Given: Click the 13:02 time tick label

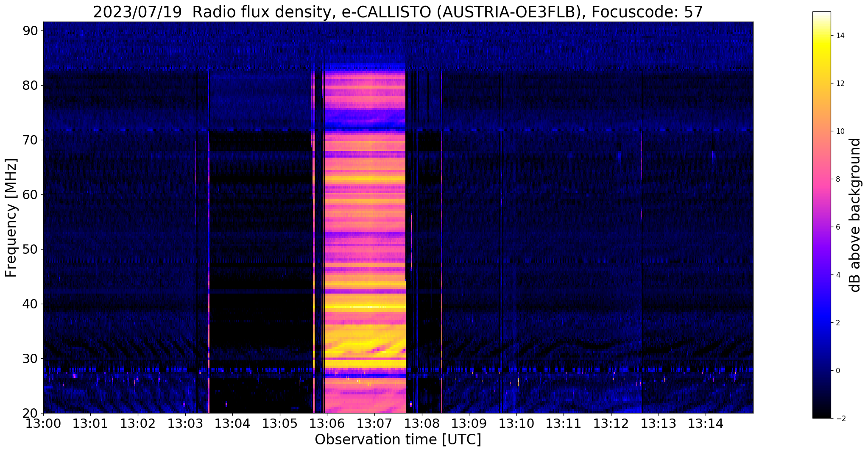Looking at the screenshot, I should (x=138, y=423).
